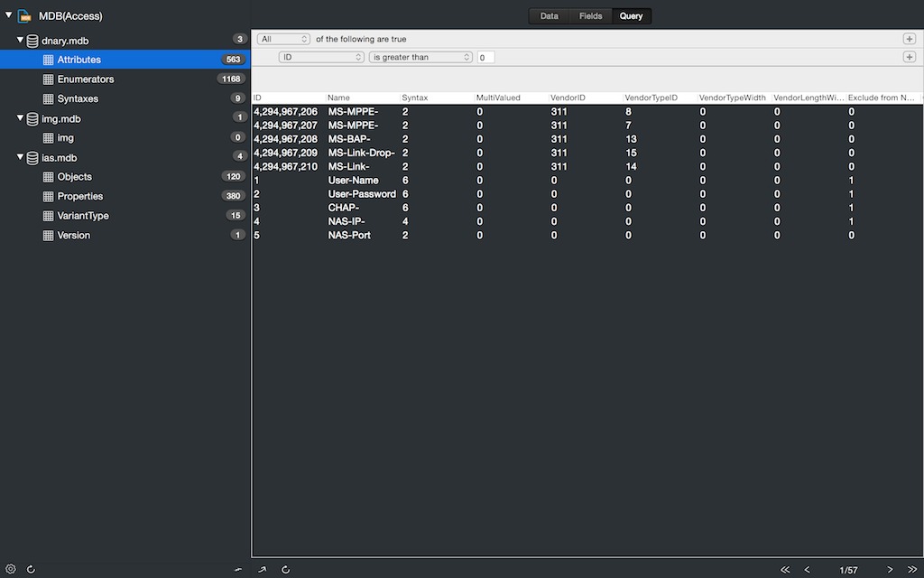The width and height of the screenshot is (924, 578).
Task: Sort by the VendorID column header
Action: [568, 98]
